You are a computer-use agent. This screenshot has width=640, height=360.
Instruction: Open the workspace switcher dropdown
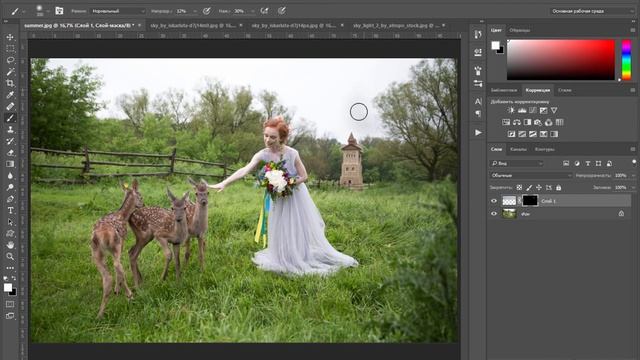pyautogui.click(x=592, y=11)
